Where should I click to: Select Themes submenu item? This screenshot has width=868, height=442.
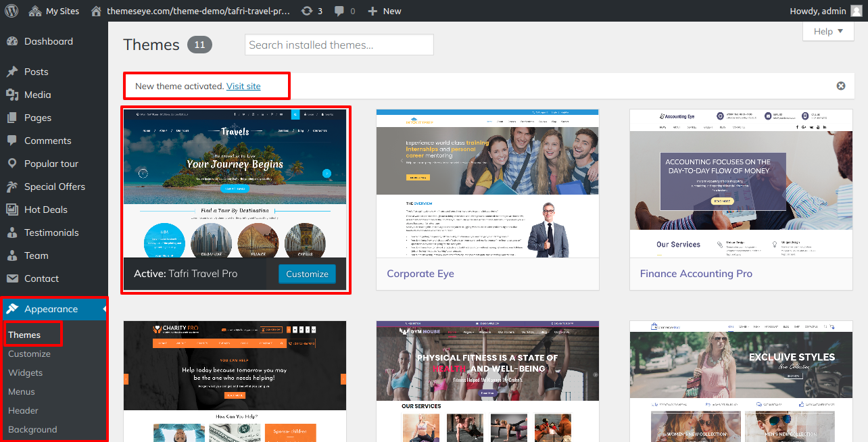(x=24, y=335)
